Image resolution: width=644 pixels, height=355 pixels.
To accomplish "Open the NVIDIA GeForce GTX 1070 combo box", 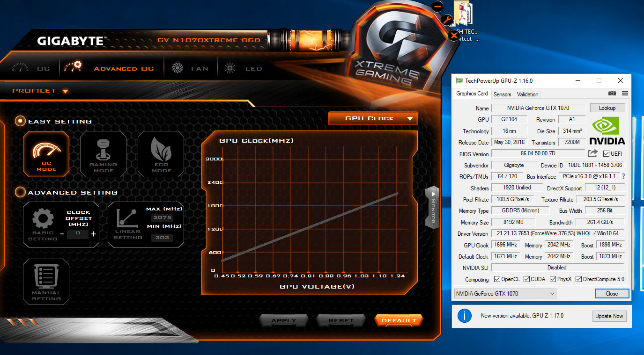I will coord(505,294).
